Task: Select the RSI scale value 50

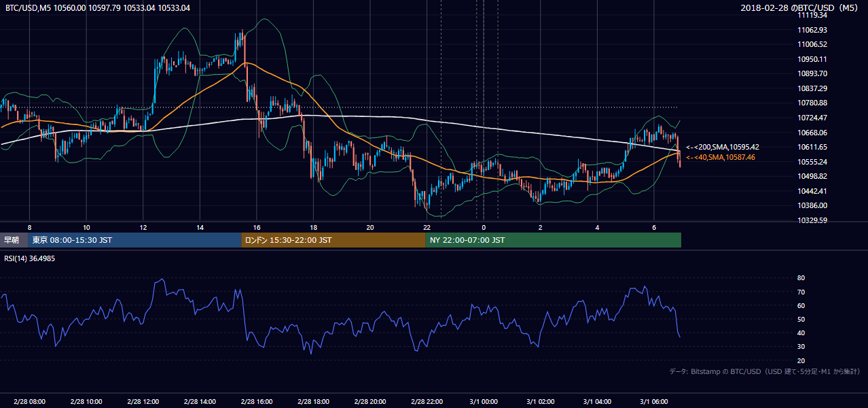Action: point(801,319)
